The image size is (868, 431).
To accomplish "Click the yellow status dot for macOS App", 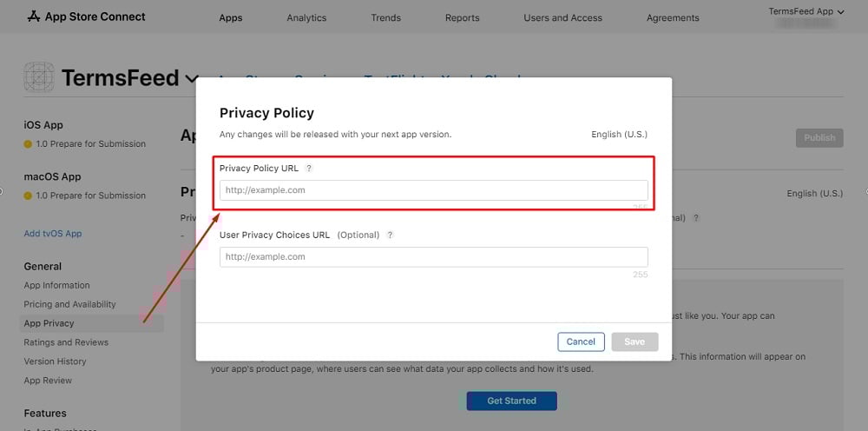I will (x=28, y=196).
